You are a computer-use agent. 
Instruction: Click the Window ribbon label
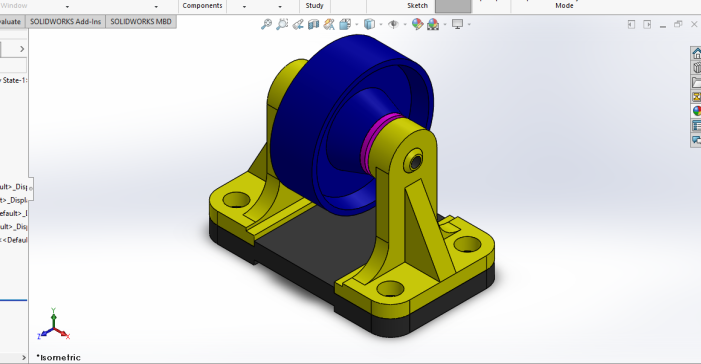[x=13, y=6]
